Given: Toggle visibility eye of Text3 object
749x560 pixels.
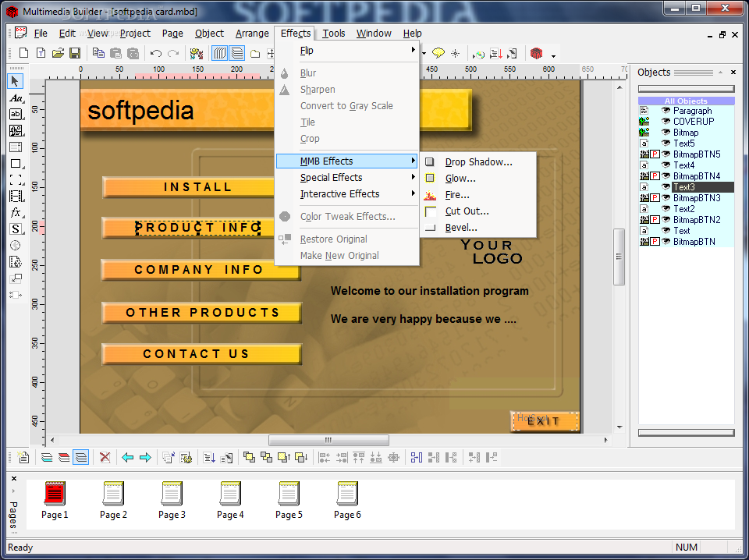Looking at the screenshot, I should click(666, 186).
